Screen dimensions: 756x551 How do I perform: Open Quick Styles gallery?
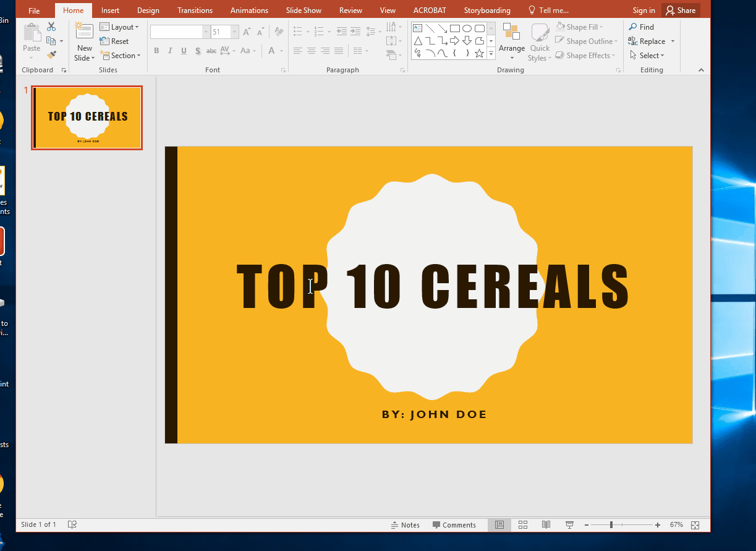[540, 42]
